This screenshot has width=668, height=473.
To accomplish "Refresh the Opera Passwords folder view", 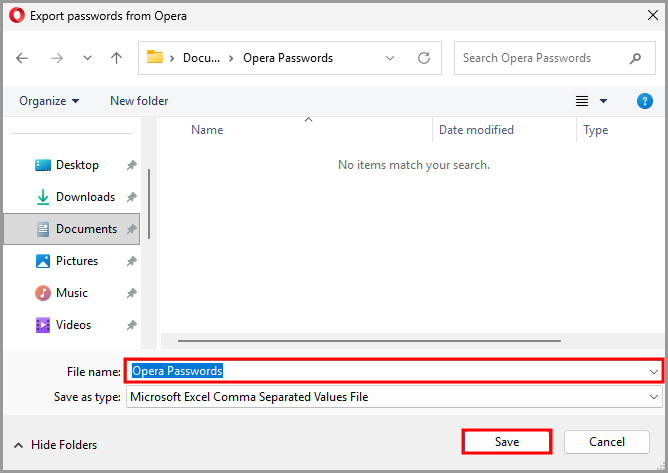I will coord(424,58).
